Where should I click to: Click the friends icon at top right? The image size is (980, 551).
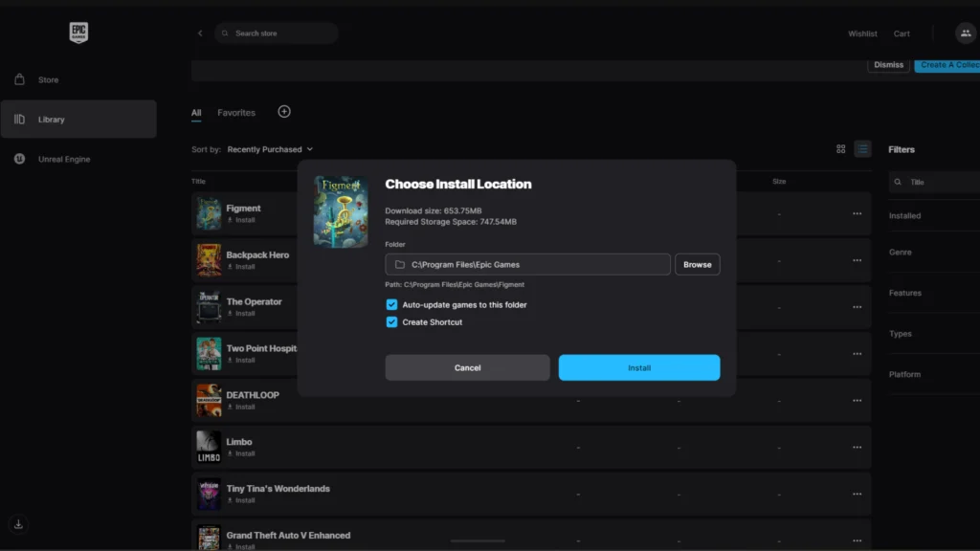[x=965, y=33]
